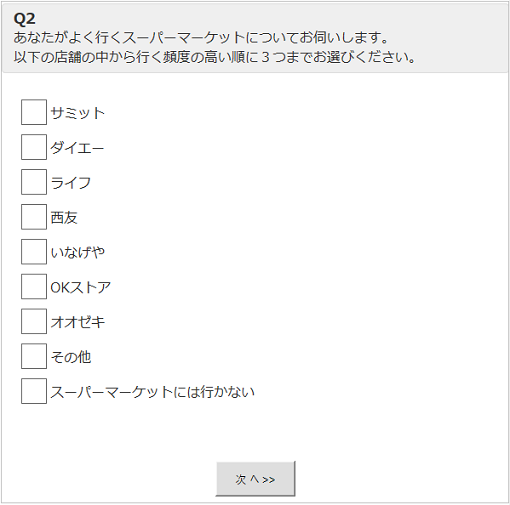Viewport: 510px width, 505px height.
Task: Tick the OKストア checkbox
Action: coord(34,287)
